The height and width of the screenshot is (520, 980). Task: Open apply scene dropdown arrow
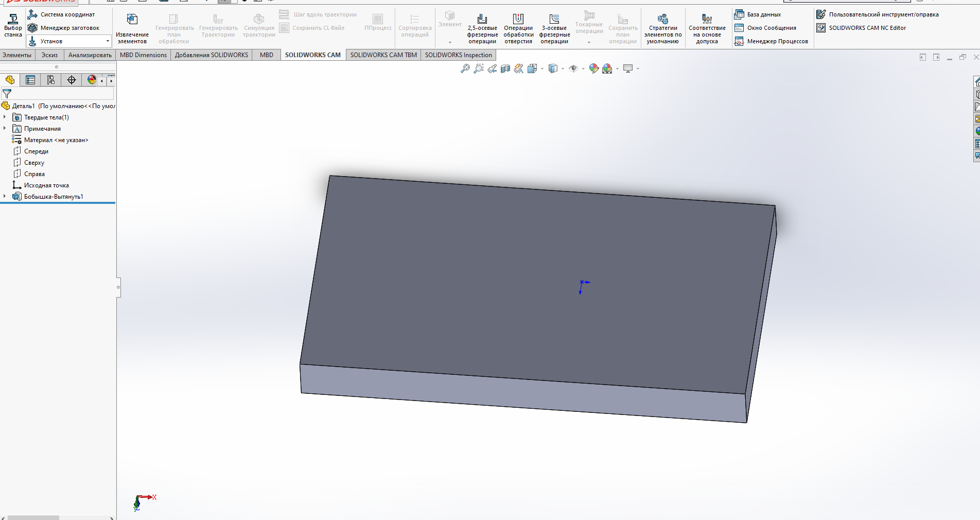point(617,68)
